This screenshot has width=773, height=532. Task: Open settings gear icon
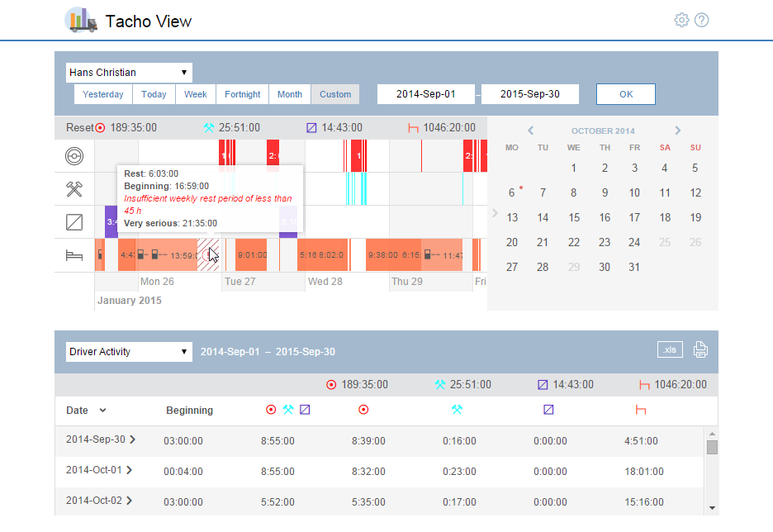coord(681,20)
